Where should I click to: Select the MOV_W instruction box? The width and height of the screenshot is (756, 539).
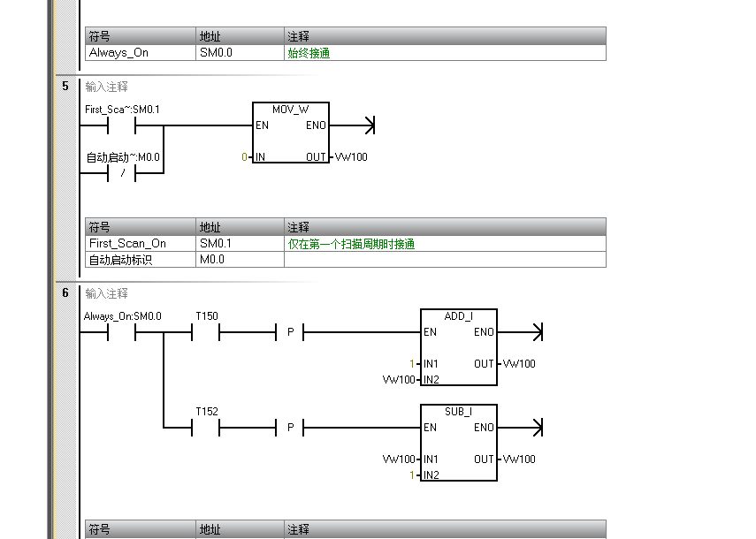click(x=290, y=134)
